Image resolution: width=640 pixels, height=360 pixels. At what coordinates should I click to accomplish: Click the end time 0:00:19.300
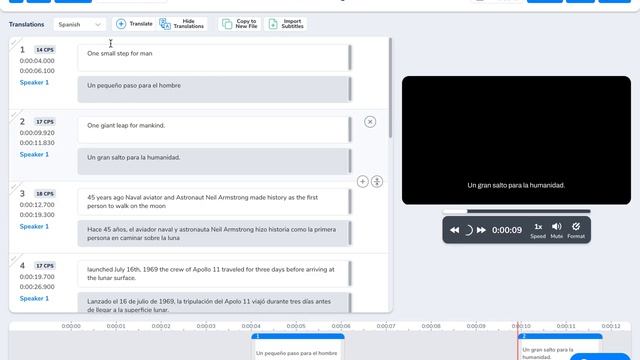click(x=37, y=215)
